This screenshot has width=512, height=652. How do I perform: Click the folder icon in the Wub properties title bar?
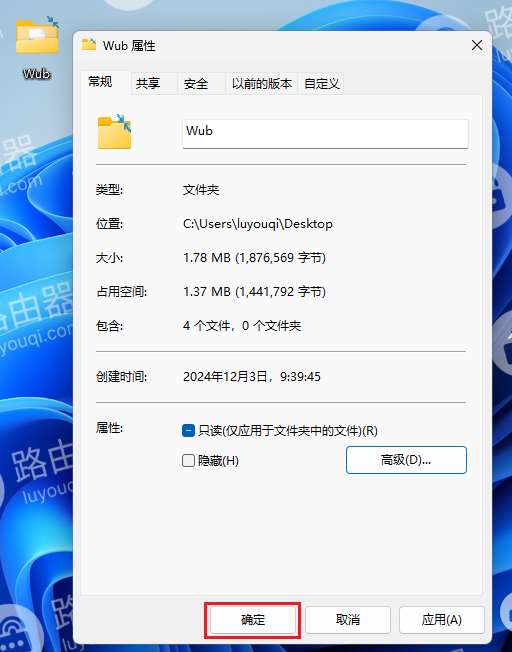(x=89, y=44)
